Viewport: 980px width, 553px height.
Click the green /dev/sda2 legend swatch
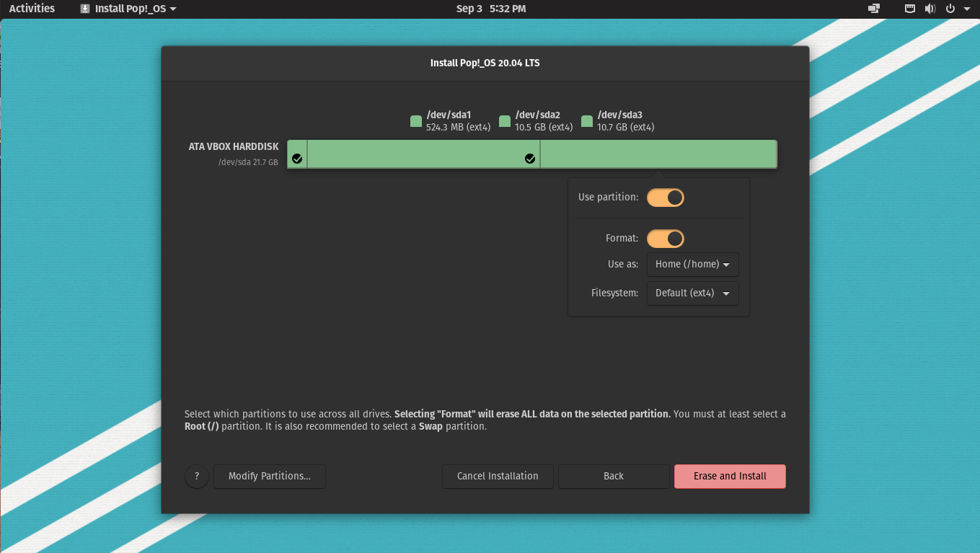point(505,121)
